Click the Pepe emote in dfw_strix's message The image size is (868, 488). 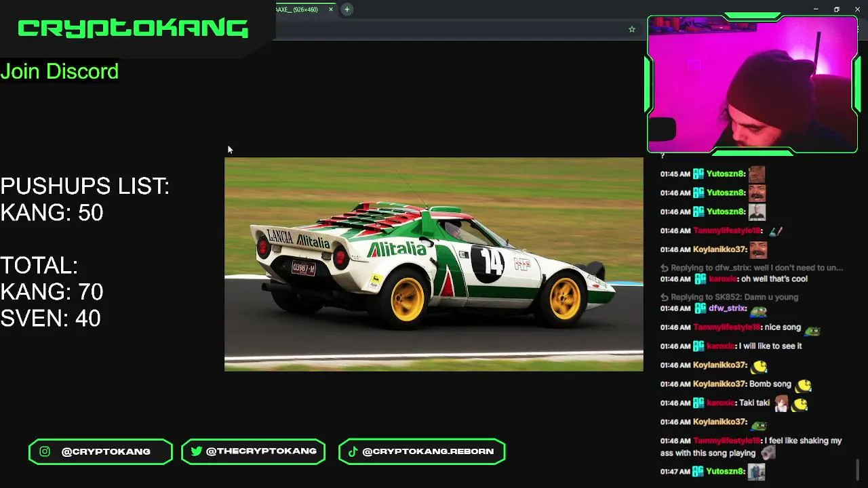click(758, 311)
